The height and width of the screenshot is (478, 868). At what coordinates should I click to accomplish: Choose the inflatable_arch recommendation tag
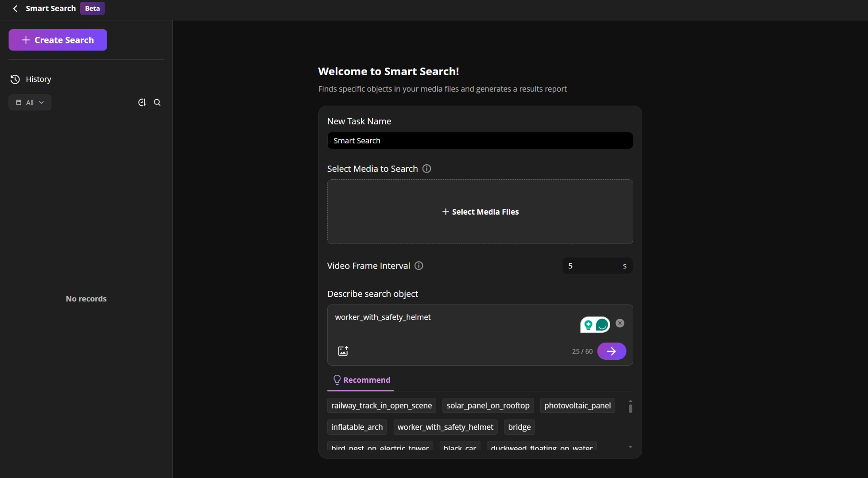[x=357, y=427]
